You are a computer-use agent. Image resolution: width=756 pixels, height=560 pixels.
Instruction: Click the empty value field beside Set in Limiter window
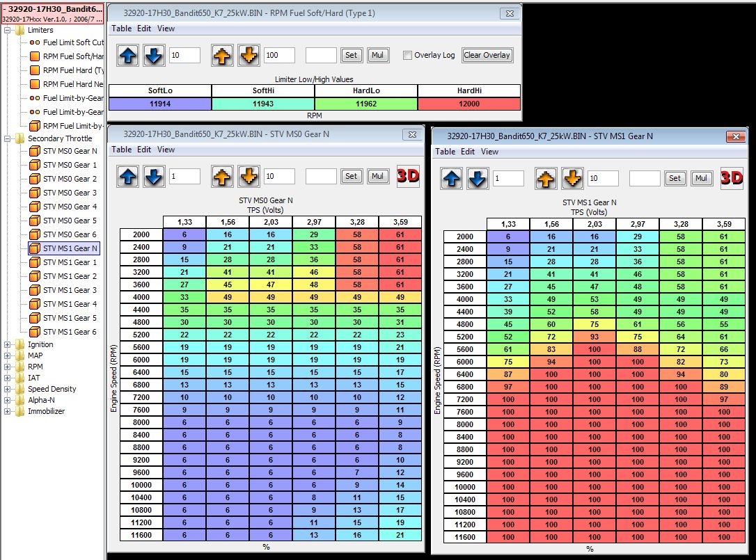(x=321, y=56)
